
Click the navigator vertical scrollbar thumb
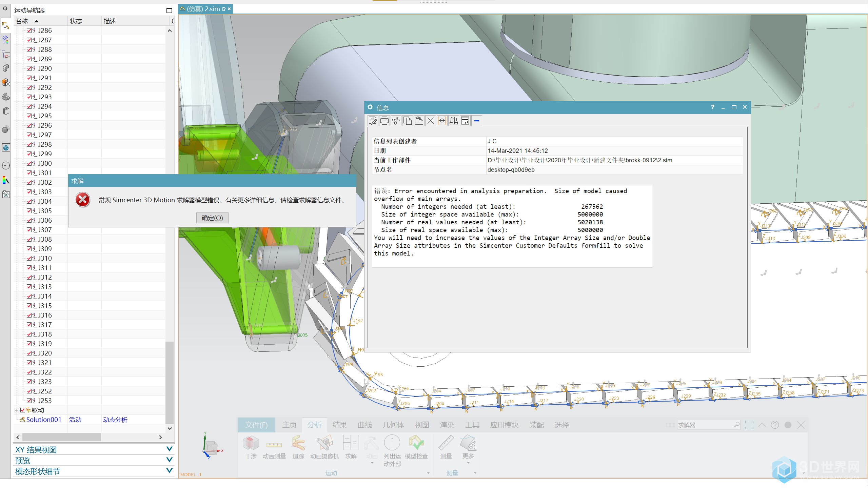point(170,382)
